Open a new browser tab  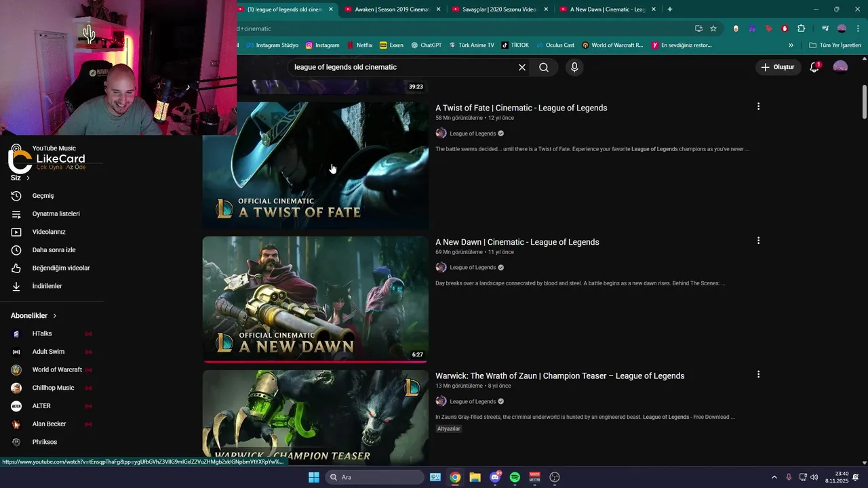pos(670,9)
